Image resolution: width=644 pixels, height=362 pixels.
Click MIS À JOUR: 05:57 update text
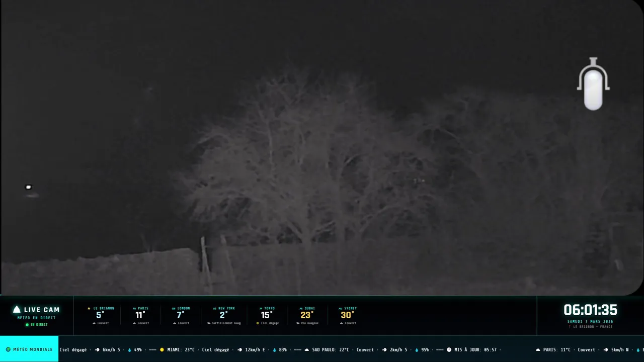click(475, 349)
